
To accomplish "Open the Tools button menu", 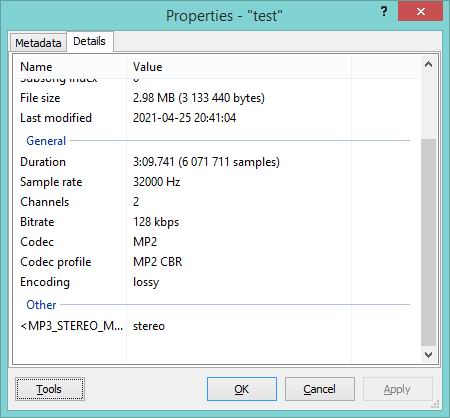I will pyautogui.click(x=50, y=389).
